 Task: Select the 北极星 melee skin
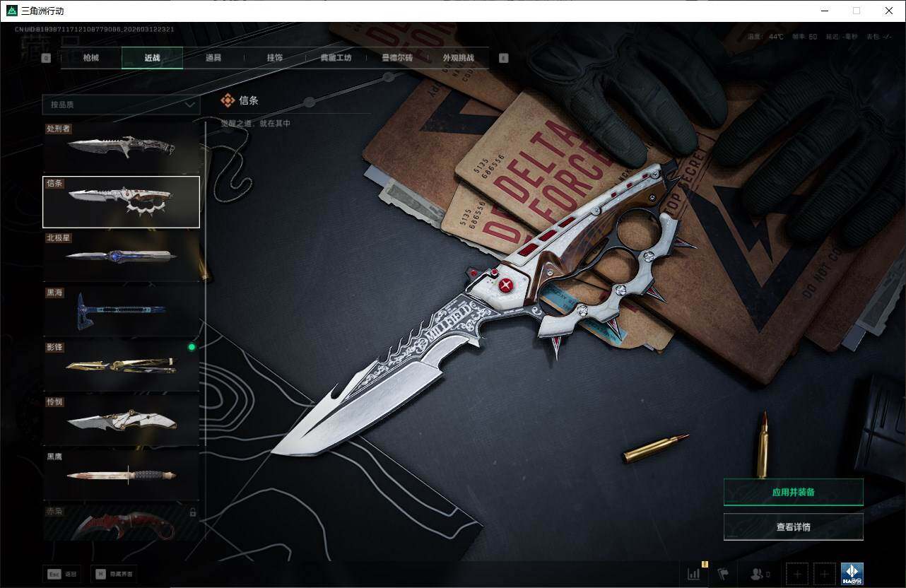click(x=121, y=257)
